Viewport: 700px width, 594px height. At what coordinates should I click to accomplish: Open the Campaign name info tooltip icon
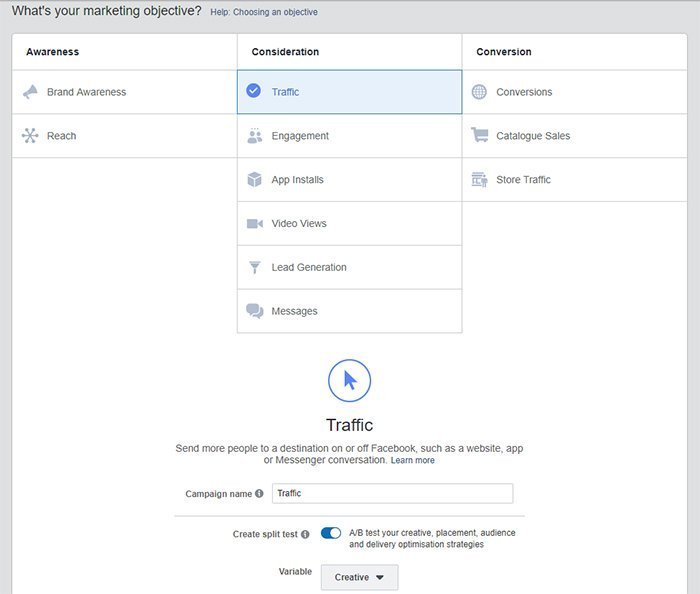click(259, 494)
